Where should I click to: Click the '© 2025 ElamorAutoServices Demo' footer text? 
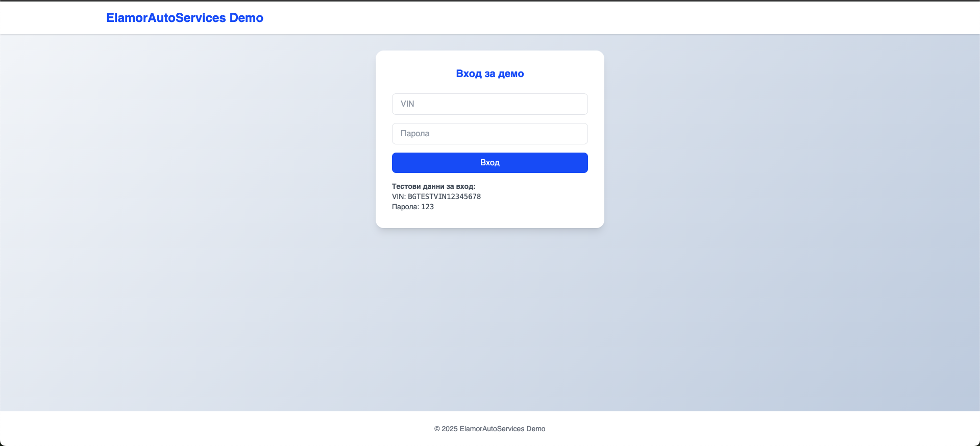[x=489, y=429]
